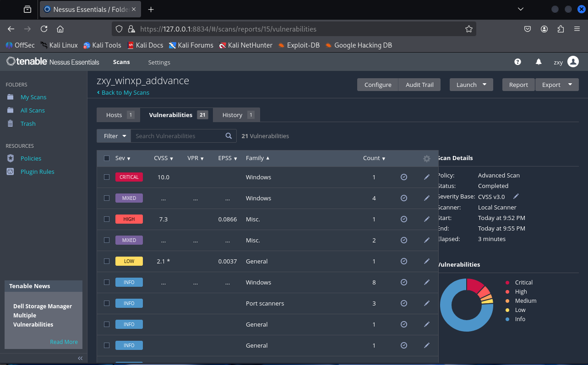Sort by the CVSS column header
588x365 pixels.
[163, 158]
